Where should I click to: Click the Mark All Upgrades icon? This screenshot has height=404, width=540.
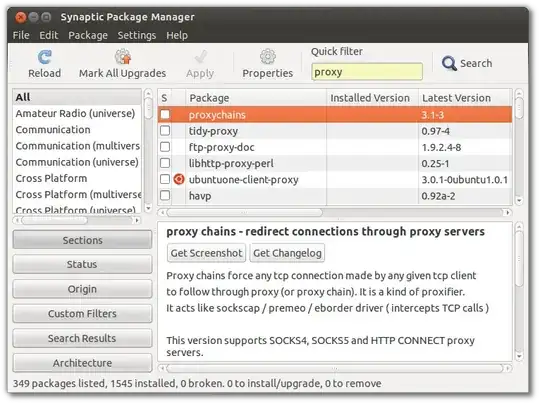(x=123, y=57)
